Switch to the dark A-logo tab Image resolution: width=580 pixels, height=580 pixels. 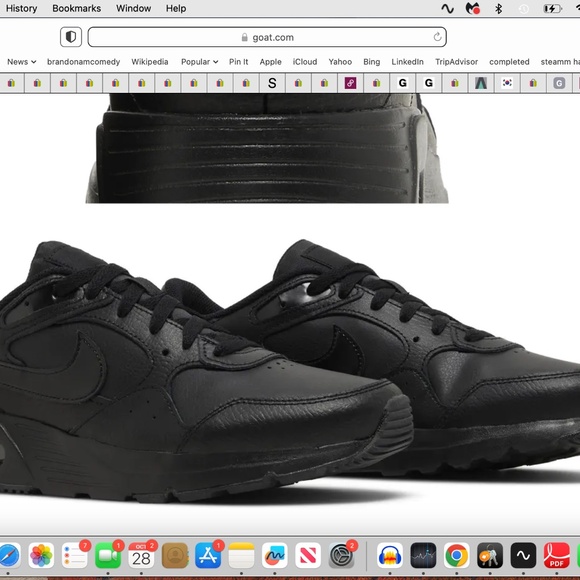coord(481,83)
